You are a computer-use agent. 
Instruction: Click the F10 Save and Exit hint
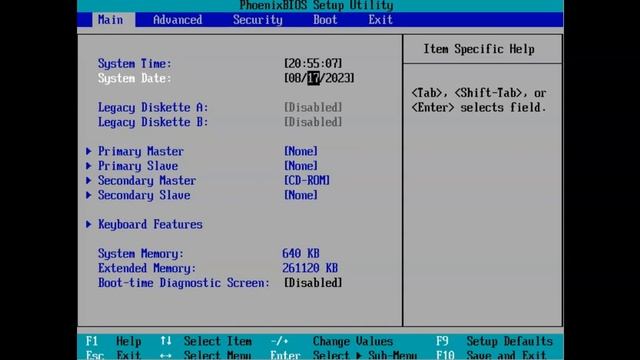(x=491, y=355)
